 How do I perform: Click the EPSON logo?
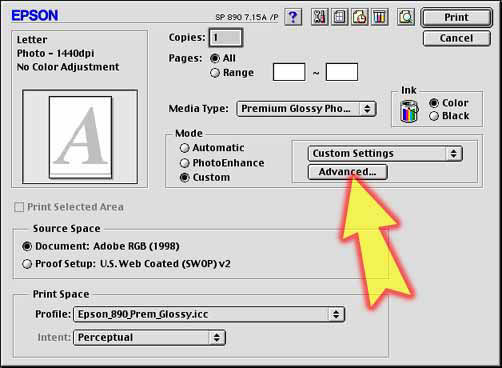point(35,16)
